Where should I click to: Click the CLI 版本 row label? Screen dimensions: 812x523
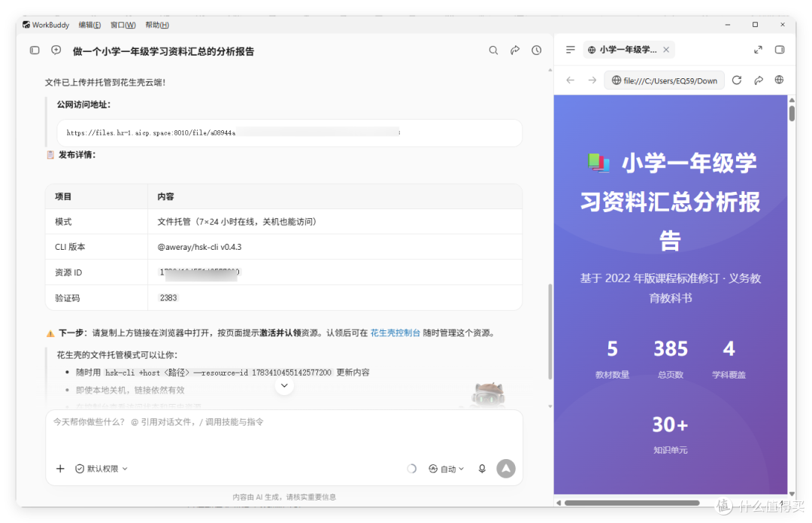tap(70, 247)
